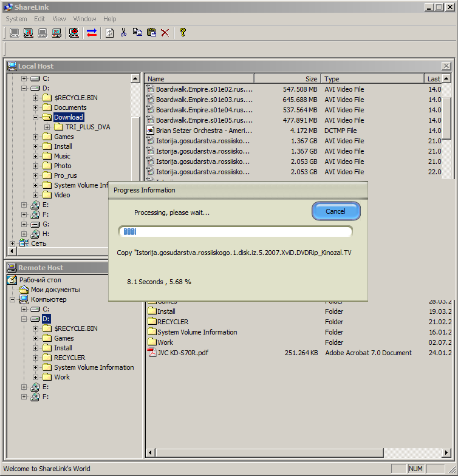Click the Сеть network icon in Local tree
The height and width of the screenshot is (476, 458).
coord(23,243)
